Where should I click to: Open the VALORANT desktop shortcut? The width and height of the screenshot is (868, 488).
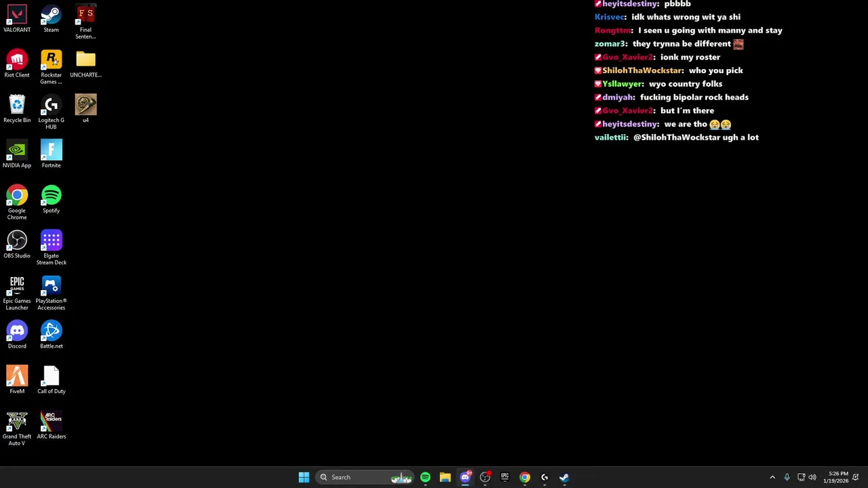click(x=17, y=19)
